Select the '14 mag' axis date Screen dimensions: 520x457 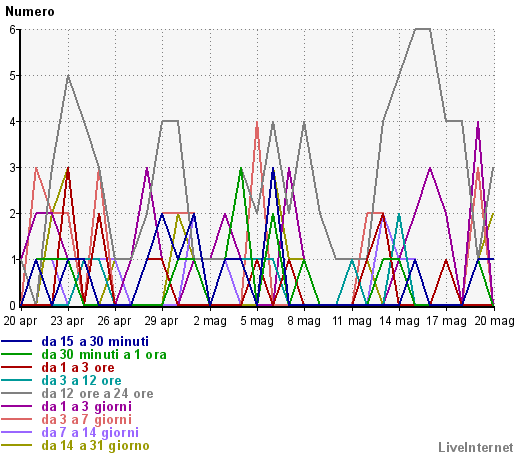click(399, 321)
